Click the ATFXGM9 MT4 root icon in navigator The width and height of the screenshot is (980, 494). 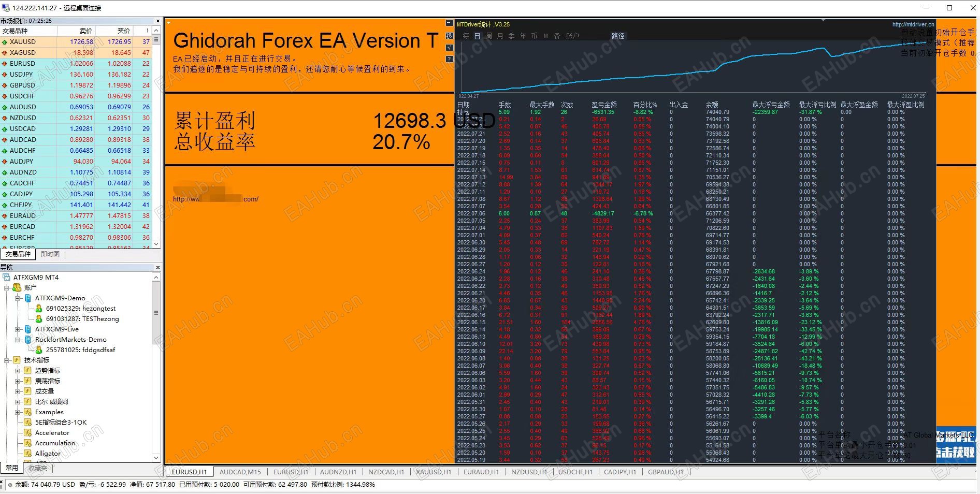pyautogui.click(x=7, y=278)
